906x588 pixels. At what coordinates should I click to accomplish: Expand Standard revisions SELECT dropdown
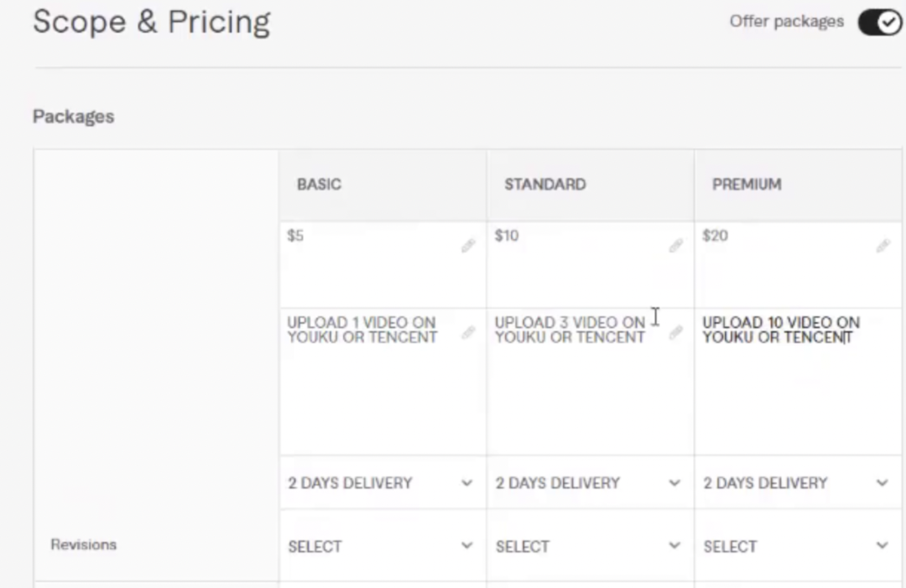click(589, 546)
